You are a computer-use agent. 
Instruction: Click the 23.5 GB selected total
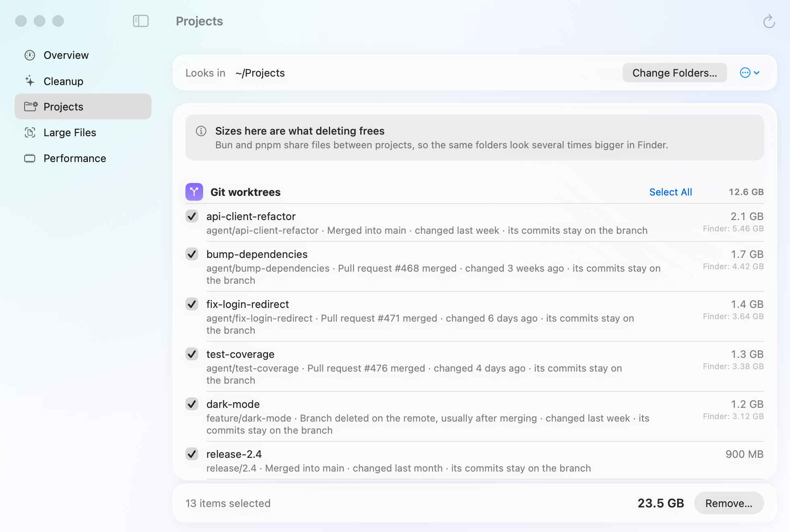coord(661,503)
